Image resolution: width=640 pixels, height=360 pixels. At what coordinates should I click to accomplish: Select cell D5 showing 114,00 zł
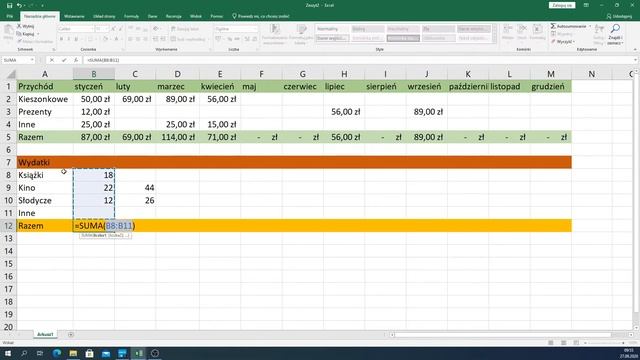coord(178,137)
